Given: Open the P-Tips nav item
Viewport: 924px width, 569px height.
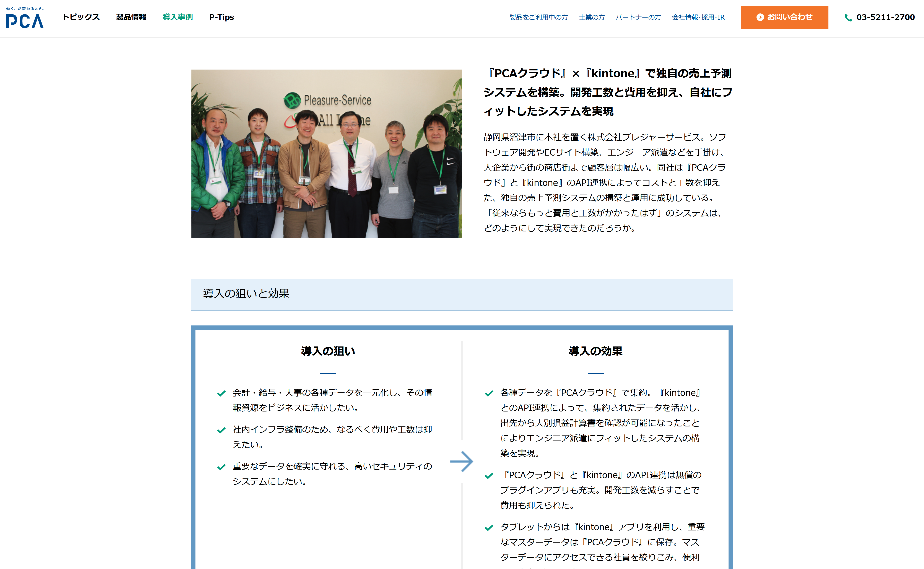Looking at the screenshot, I should coord(222,17).
